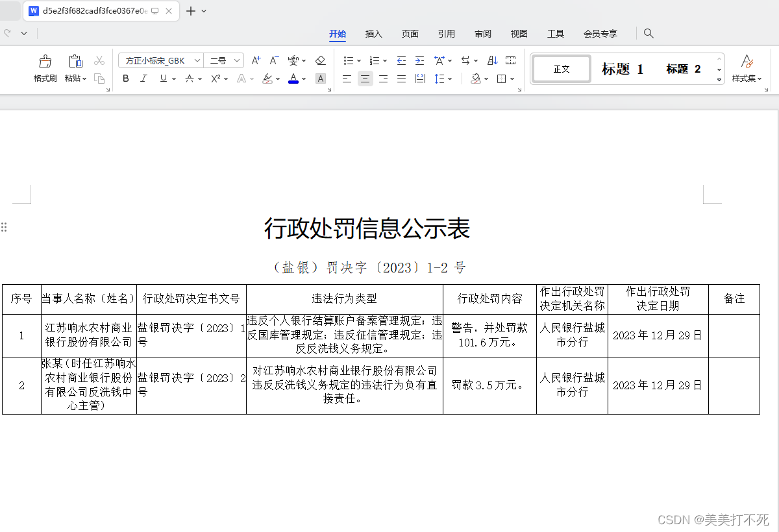Expand the font color dropdown arrow
This screenshot has height=532, width=779.
(x=304, y=79)
